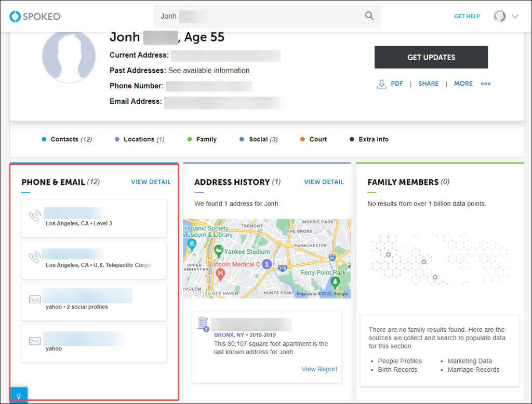Open VIEW DETAIL for Phone & Email
This screenshot has width=532, height=404.
coord(151,182)
